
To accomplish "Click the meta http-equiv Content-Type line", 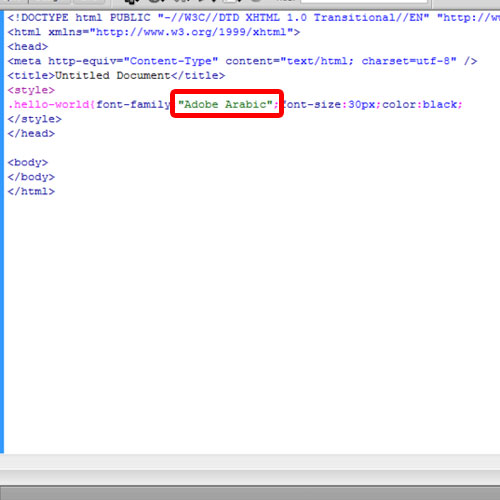I will tap(242, 61).
